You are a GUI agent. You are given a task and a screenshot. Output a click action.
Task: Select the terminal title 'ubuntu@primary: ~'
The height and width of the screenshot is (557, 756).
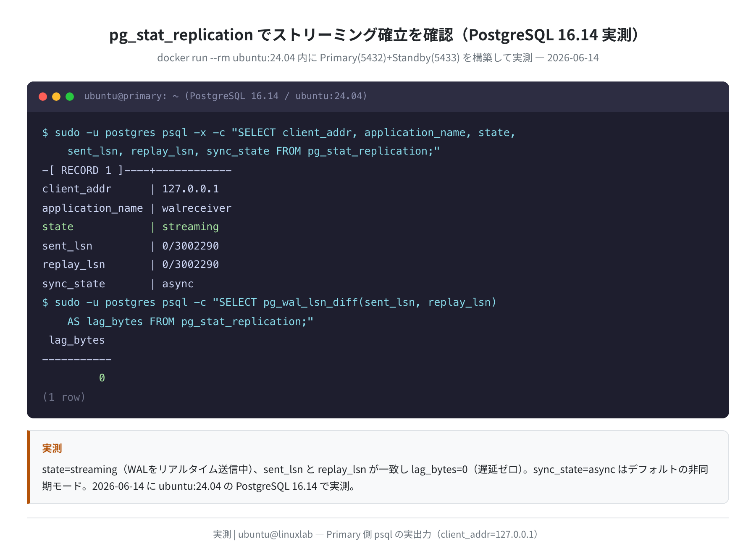coord(131,96)
